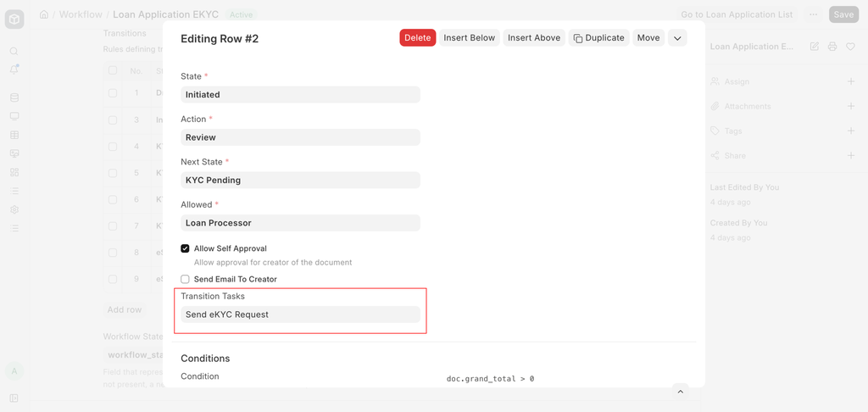The width and height of the screenshot is (868, 412).
Task: Toggle the sidebar collapse icon at bottom
Action: click(x=14, y=398)
